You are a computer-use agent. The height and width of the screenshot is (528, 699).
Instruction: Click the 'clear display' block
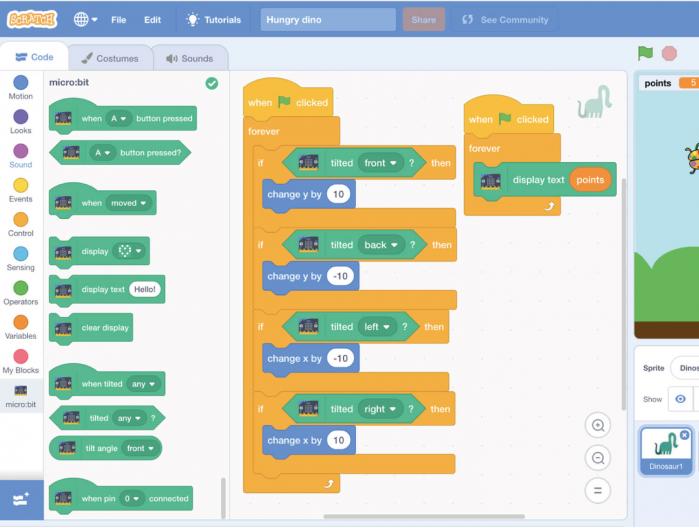tap(92, 328)
